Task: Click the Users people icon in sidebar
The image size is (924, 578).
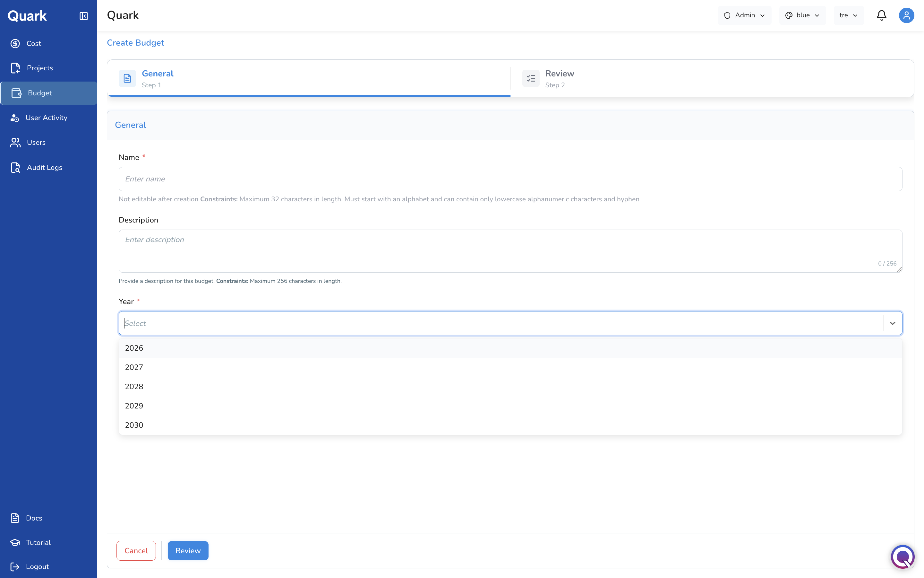Action: (x=15, y=143)
